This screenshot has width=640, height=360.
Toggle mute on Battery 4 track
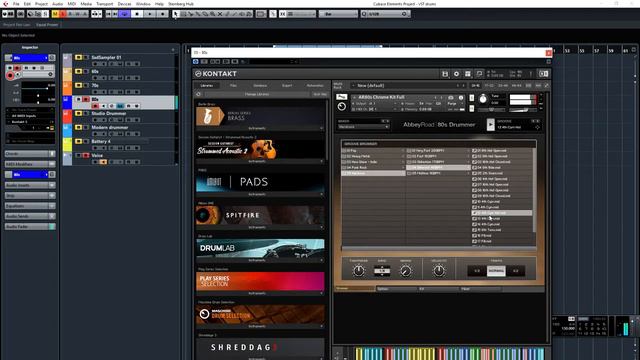[78, 141]
